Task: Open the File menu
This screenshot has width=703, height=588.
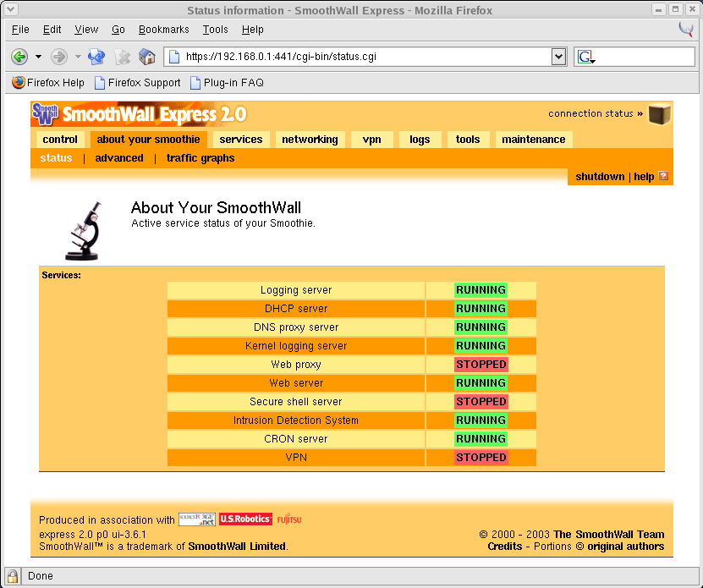Action: (x=20, y=30)
